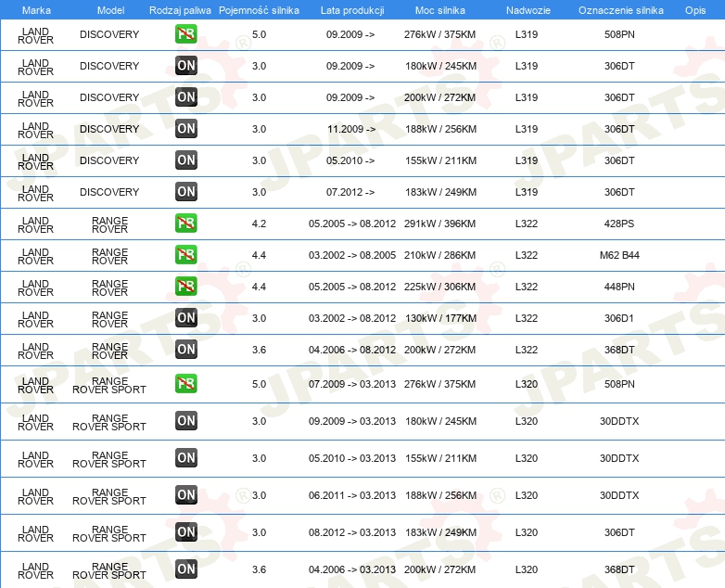Click the Nadwozie column header
725x588 pixels.
528,10
